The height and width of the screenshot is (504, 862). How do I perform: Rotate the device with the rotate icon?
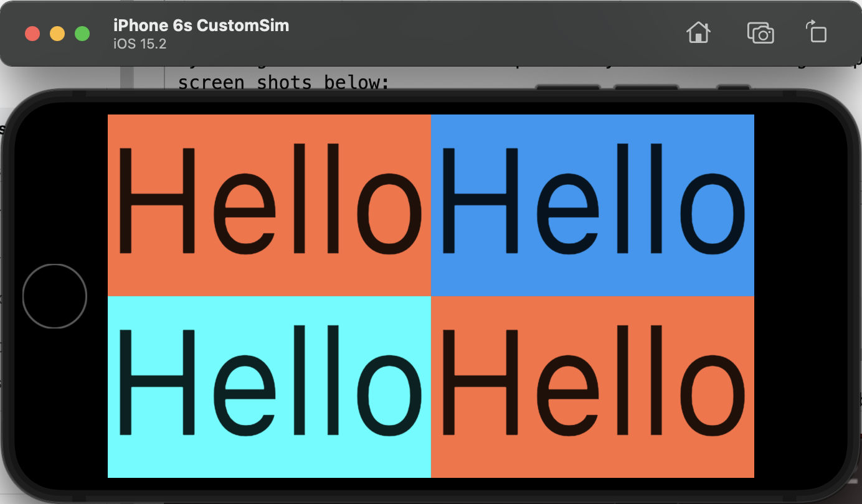click(816, 32)
